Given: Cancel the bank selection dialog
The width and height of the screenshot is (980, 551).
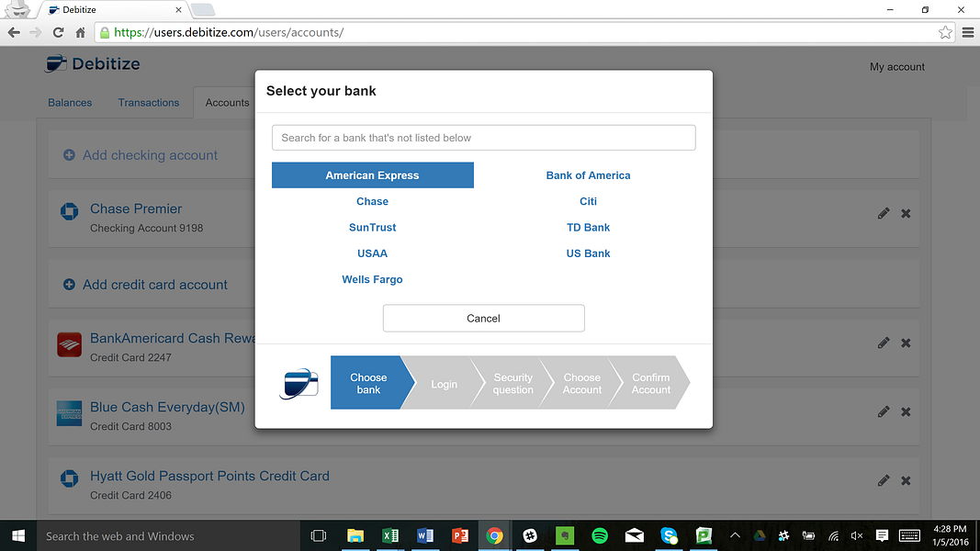Looking at the screenshot, I should click(484, 318).
